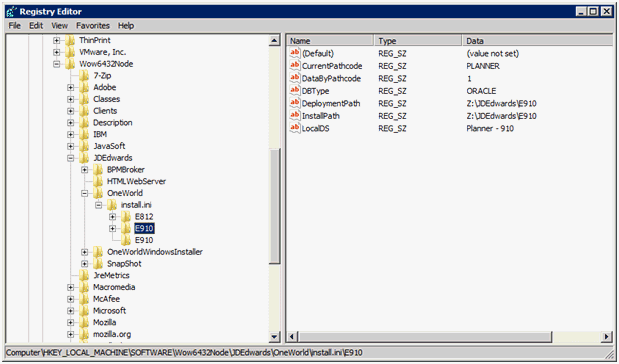The height and width of the screenshot is (364, 619).
Task: Expand the OneWorldWindowsInstaller key node
Action: pos(84,252)
